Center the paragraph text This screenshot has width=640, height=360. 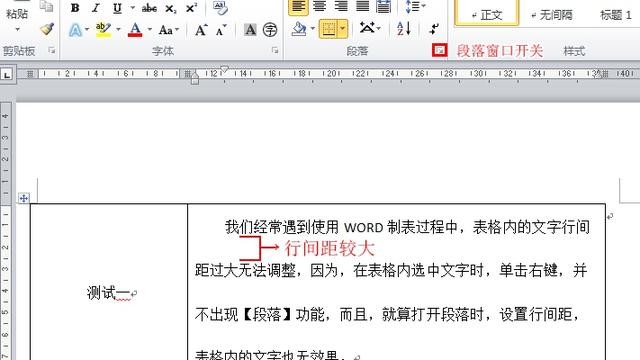point(320,7)
